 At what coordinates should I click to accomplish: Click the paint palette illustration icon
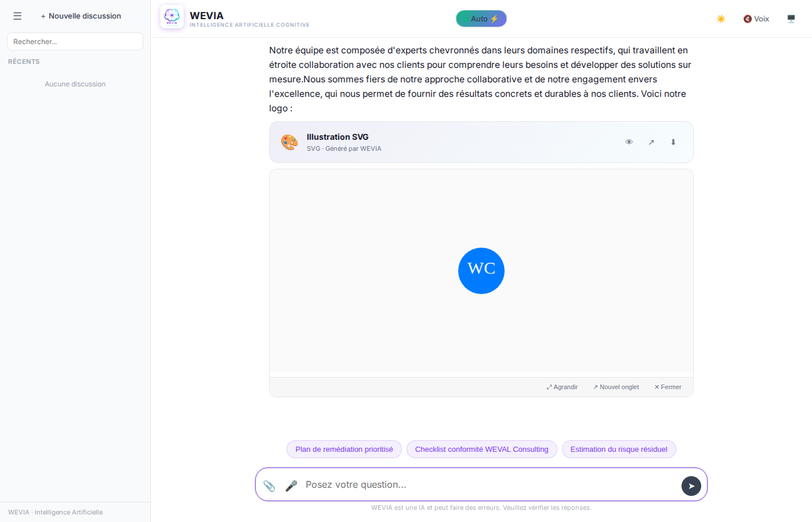pyautogui.click(x=289, y=142)
